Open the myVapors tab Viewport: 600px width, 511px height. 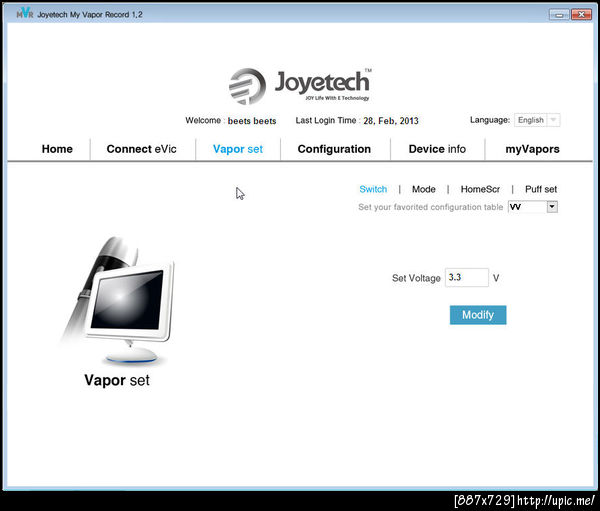[532, 149]
